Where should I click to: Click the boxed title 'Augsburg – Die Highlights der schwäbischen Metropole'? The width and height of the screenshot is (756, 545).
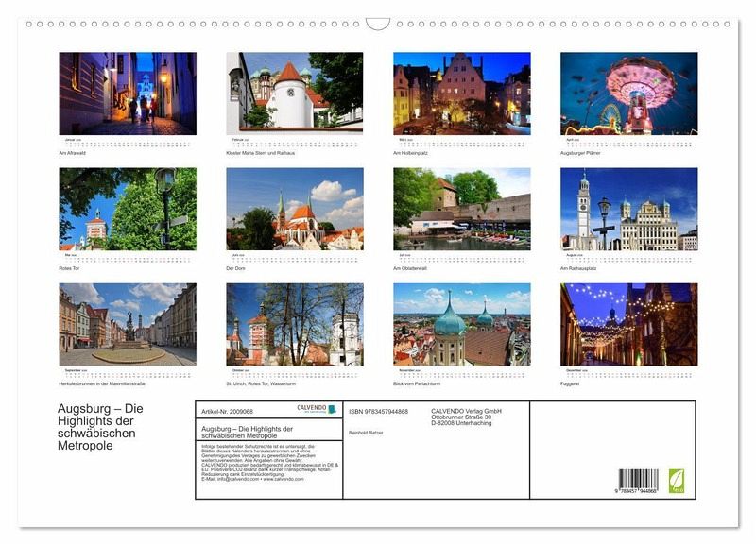click(x=248, y=432)
